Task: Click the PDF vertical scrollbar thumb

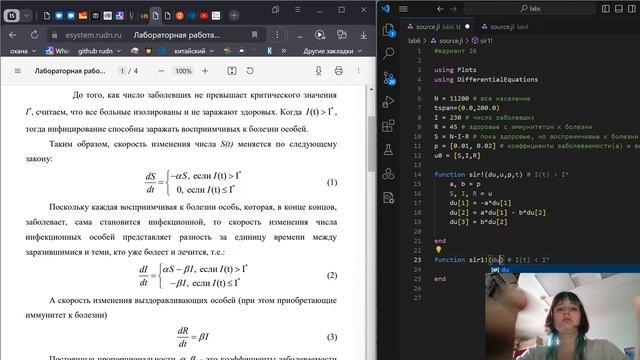Action: click(x=371, y=144)
